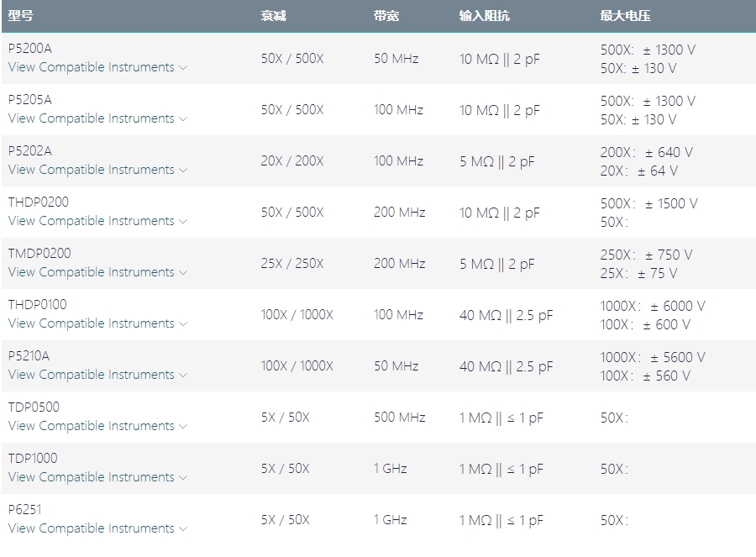The height and width of the screenshot is (557, 756).
Task: Open View Compatible Instruments under THDP0200
Action: (91, 221)
